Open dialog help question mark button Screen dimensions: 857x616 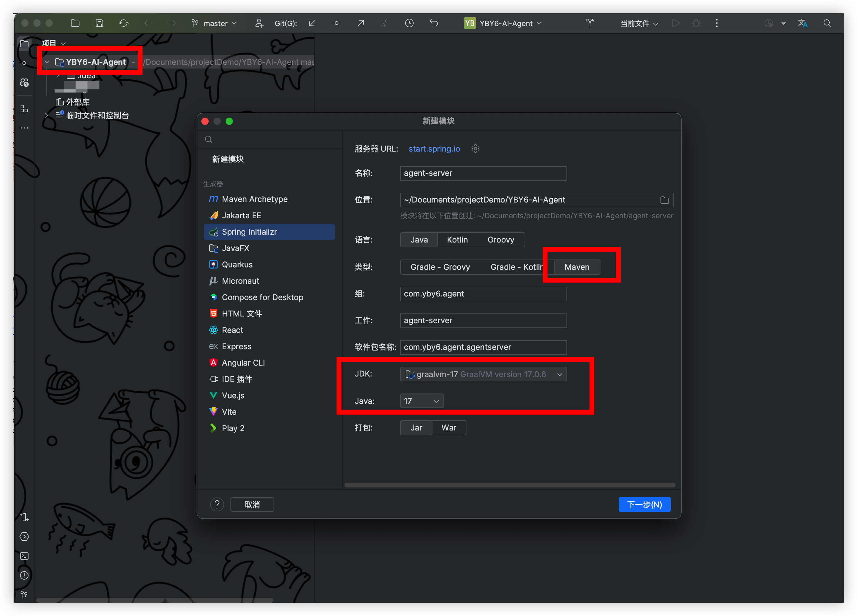pyautogui.click(x=217, y=504)
